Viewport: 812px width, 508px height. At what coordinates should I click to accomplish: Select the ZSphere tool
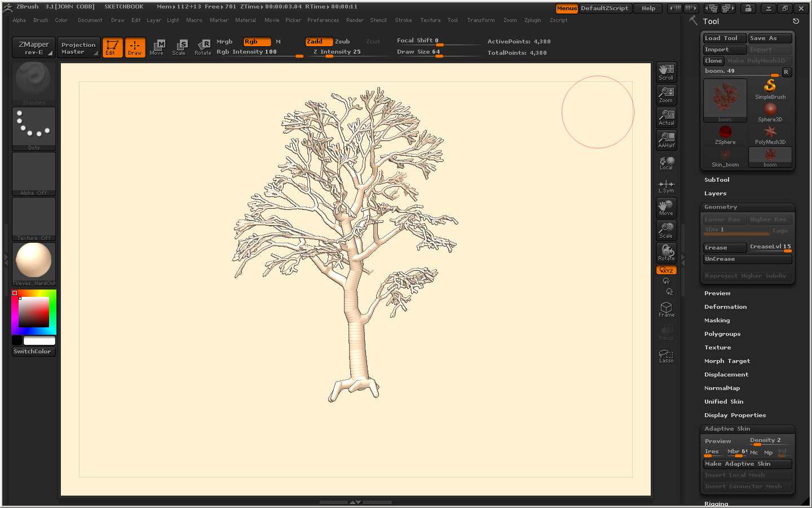[x=725, y=135]
